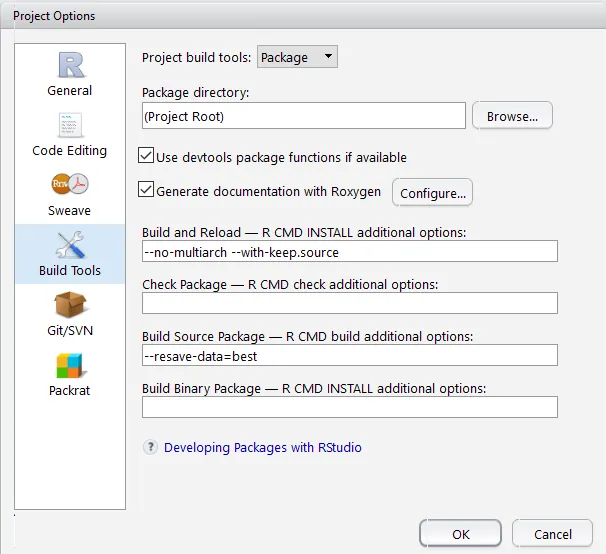This screenshot has width=606, height=554.
Task: Toggle Use devtools package functions checkbox
Action: tap(146, 155)
